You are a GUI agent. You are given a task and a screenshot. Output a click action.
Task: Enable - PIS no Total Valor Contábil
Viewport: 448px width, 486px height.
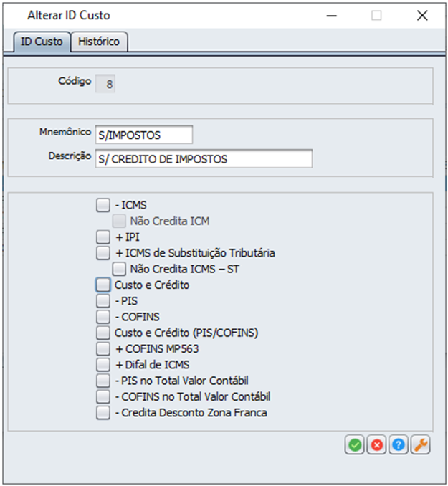coord(103,381)
